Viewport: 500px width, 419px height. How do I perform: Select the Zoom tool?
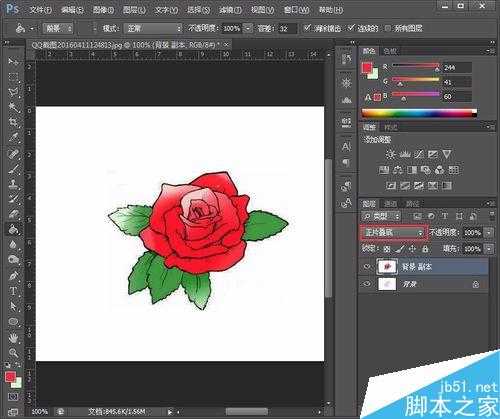13,353
